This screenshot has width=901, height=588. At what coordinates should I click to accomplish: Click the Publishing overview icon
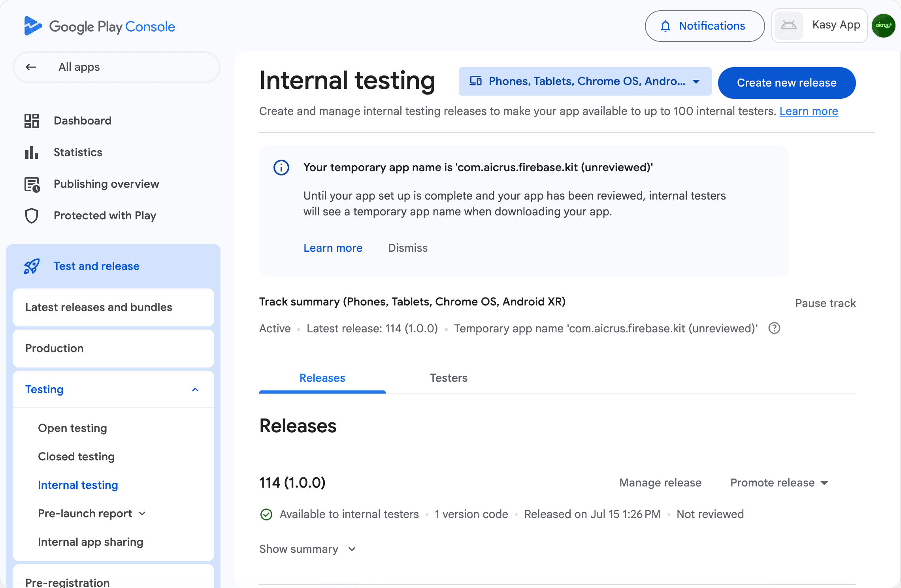click(x=32, y=184)
